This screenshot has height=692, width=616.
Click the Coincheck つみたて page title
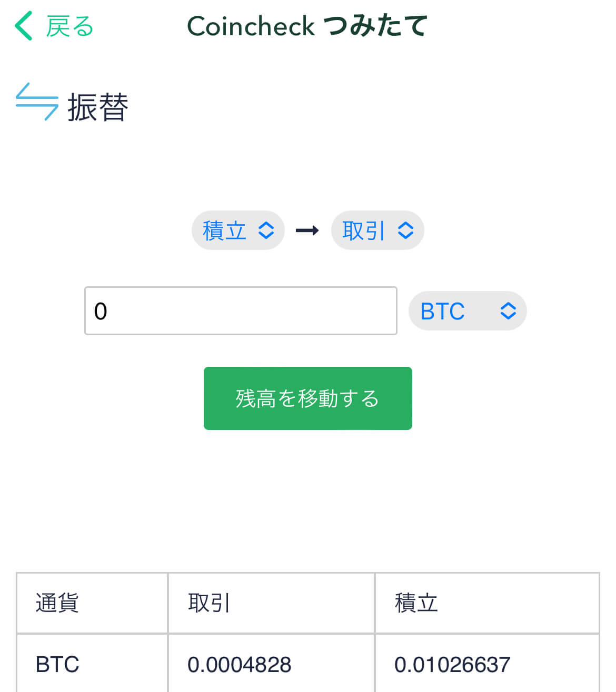307,26
